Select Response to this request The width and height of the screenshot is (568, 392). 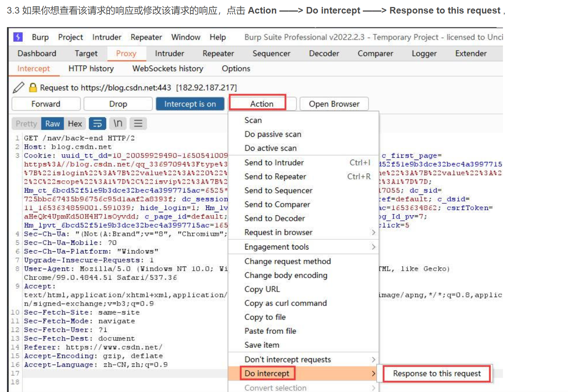pyautogui.click(x=436, y=373)
